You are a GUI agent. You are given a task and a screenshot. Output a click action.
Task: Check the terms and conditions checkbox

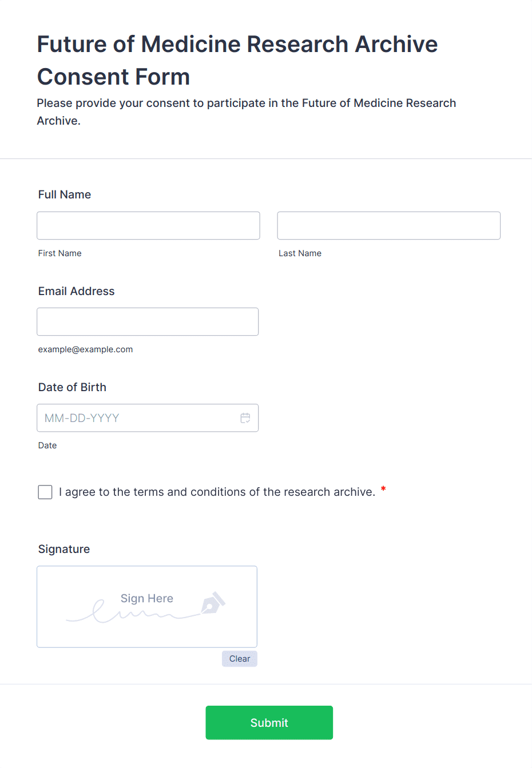pyautogui.click(x=45, y=492)
